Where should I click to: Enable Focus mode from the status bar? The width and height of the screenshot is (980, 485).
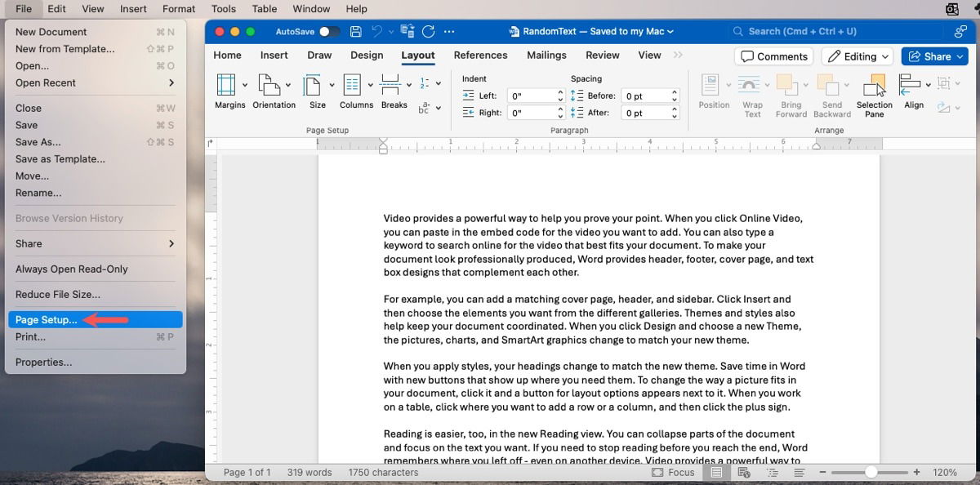[673, 472]
